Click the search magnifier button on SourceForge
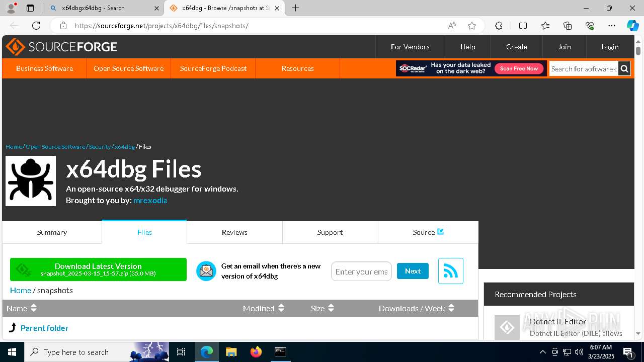 (x=624, y=69)
